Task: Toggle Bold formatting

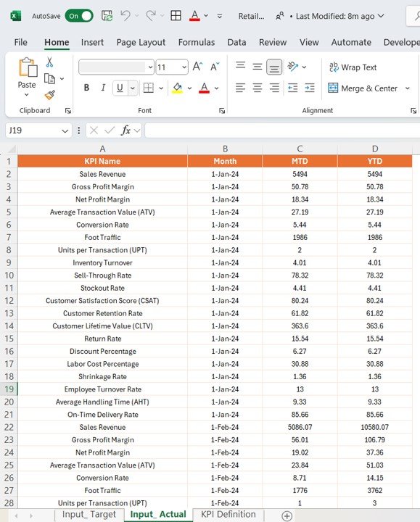Action: point(86,88)
